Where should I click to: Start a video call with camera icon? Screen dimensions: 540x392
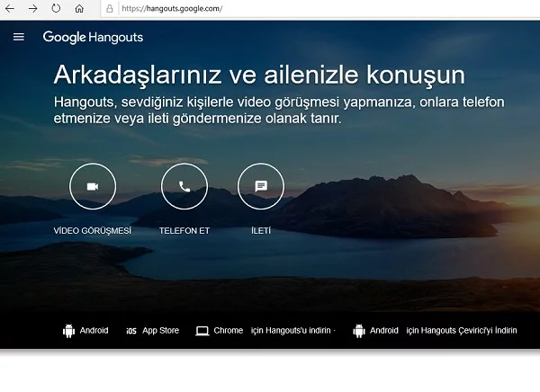pyautogui.click(x=93, y=186)
